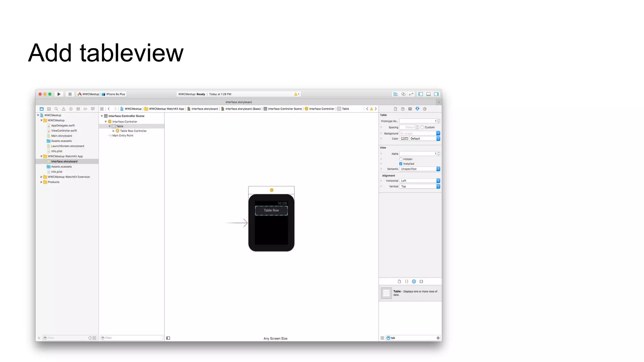The height and width of the screenshot is (362, 644).
Task: Click the table Color swatch well
Action: [x=404, y=139]
